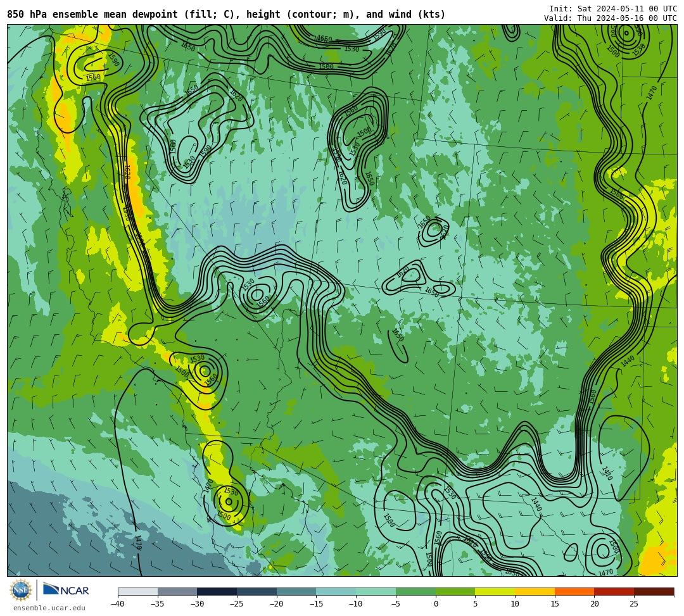684x616 pixels.
Task: Click the dark brown swatch above 25
Action: [x=654, y=591]
